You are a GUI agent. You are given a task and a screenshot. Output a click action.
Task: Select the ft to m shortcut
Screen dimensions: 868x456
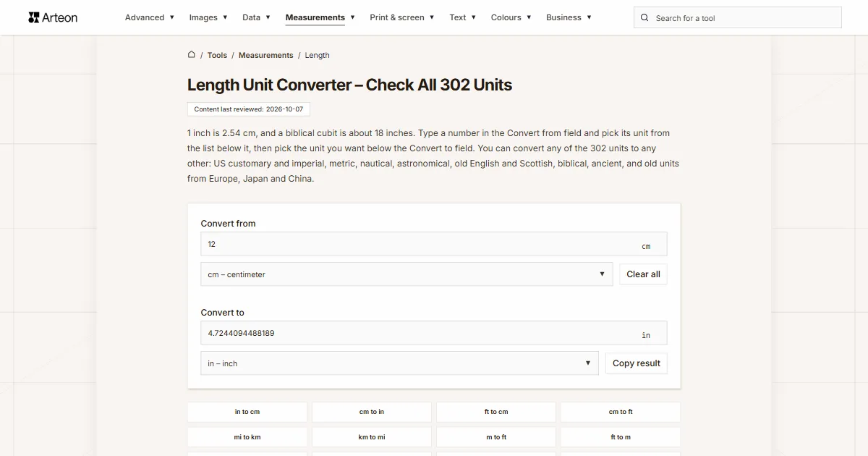coord(621,437)
